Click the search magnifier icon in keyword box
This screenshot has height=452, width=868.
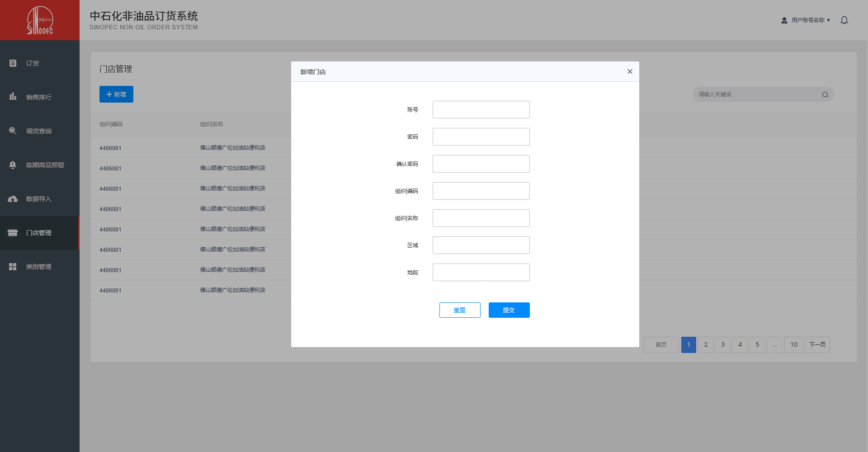point(825,94)
